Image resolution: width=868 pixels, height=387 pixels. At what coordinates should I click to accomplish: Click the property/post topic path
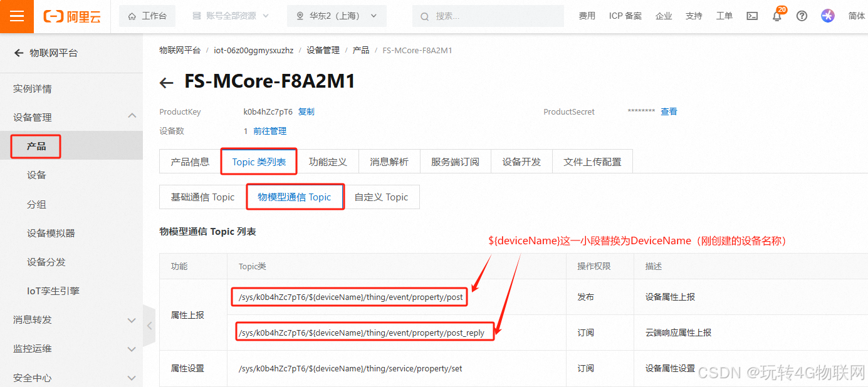(351, 297)
